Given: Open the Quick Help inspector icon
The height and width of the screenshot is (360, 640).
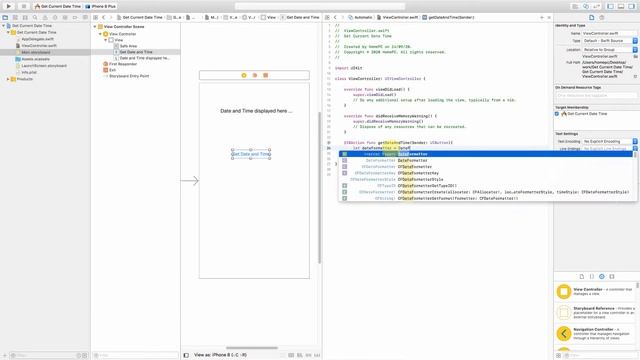Looking at the screenshot, I should tap(602, 18).
